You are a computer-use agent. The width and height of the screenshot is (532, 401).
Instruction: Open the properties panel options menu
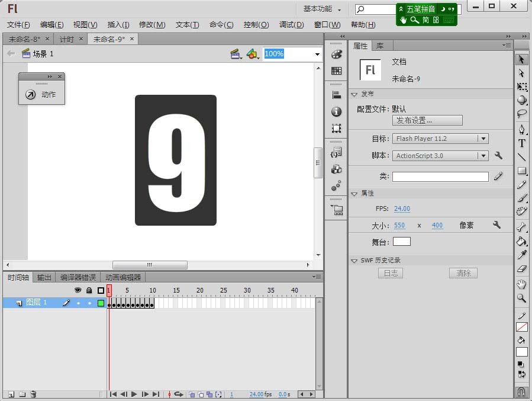point(507,45)
